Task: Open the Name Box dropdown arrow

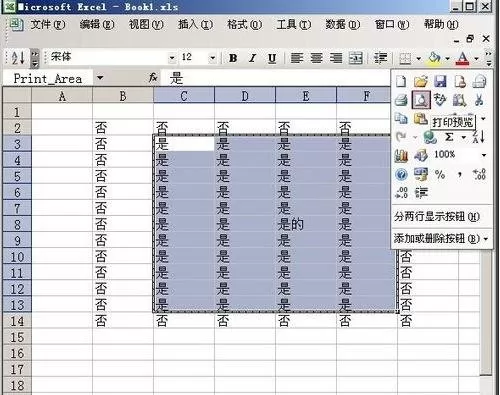Action: click(x=100, y=78)
